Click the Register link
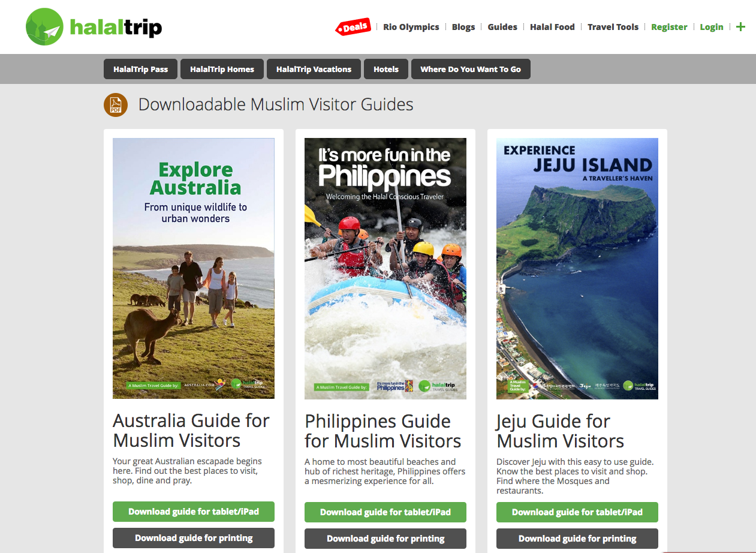The height and width of the screenshot is (553, 756). (x=669, y=27)
